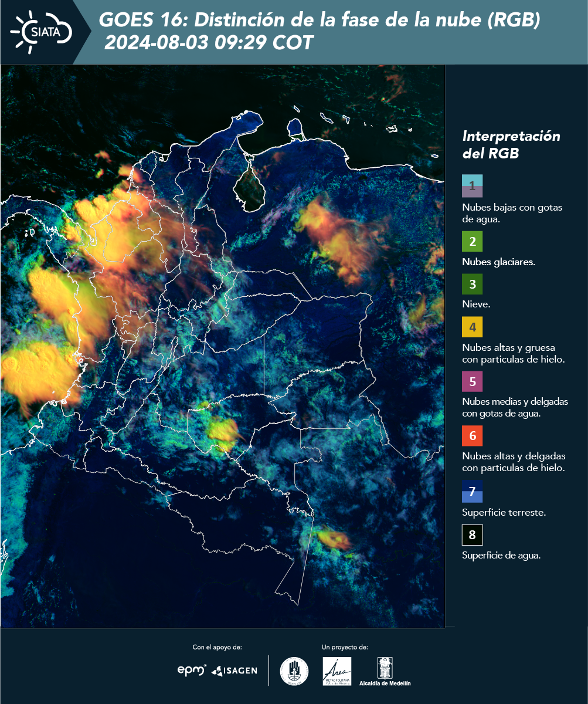Screen dimensions: 588x704
Task: Click the round Medellín seal logo
Action: [x=294, y=671]
